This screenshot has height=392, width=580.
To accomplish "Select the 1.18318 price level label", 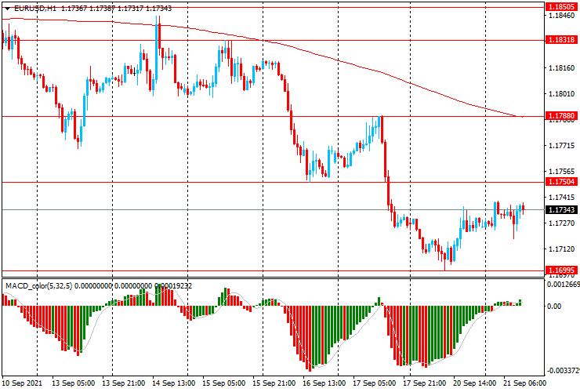I will coord(561,40).
